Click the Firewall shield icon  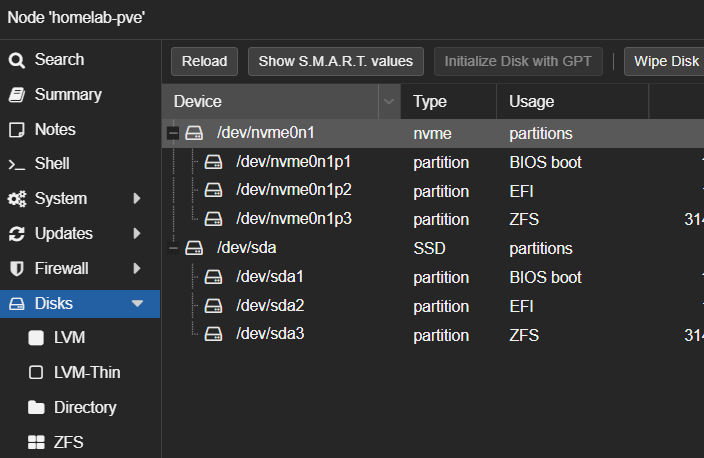pos(16,269)
